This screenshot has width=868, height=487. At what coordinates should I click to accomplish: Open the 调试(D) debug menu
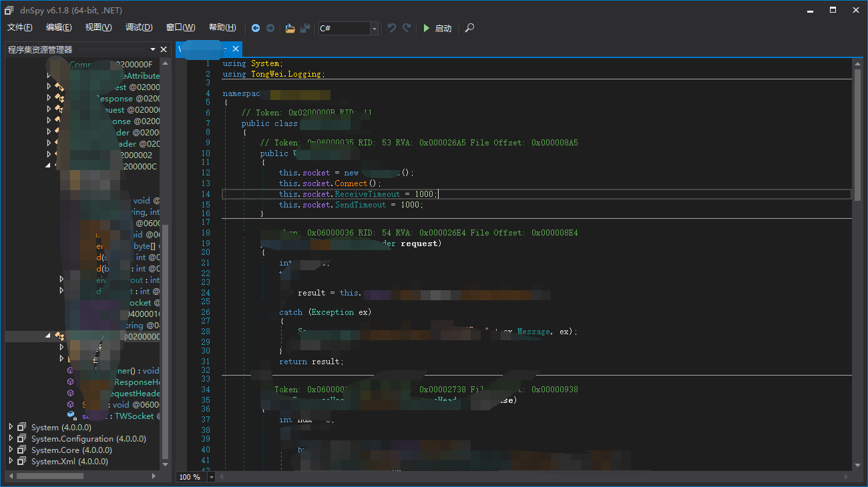click(x=139, y=27)
